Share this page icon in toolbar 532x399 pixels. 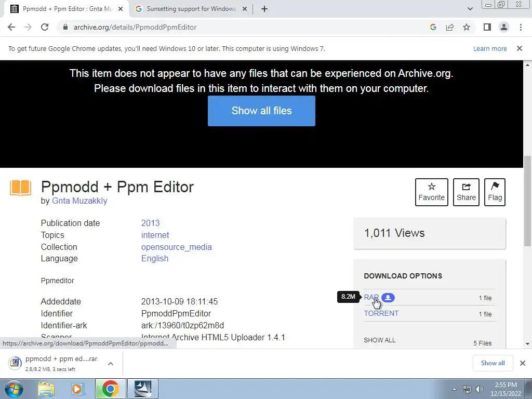pyautogui.click(x=450, y=27)
